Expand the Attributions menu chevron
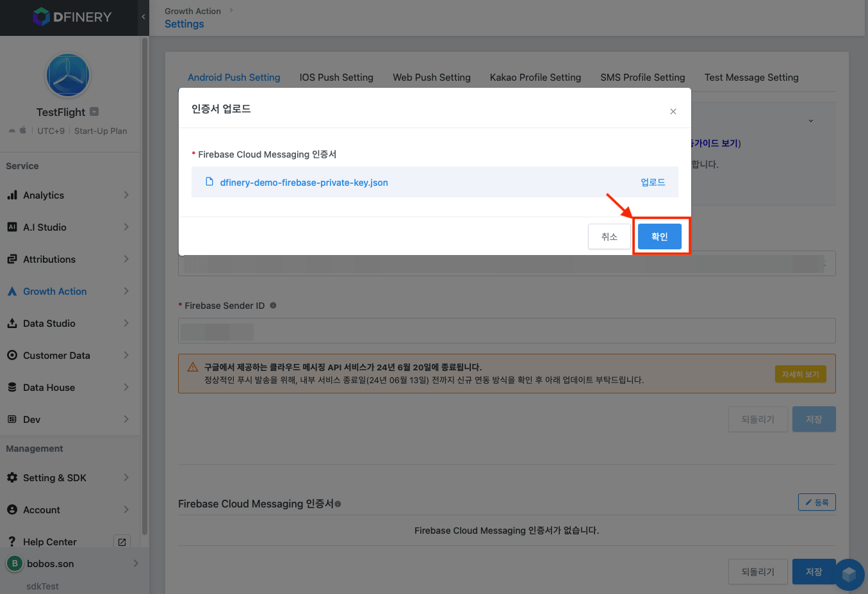Viewport: 868px width, 594px height. point(126,259)
